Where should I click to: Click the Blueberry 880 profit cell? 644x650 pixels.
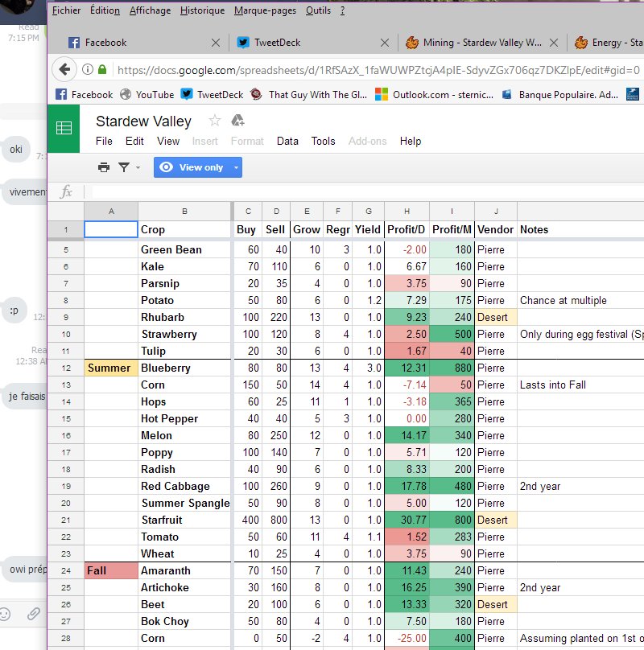click(452, 368)
